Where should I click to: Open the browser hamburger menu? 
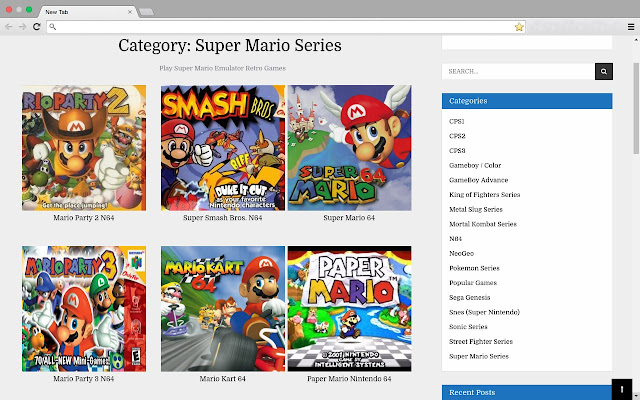click(x=631, y=27)
